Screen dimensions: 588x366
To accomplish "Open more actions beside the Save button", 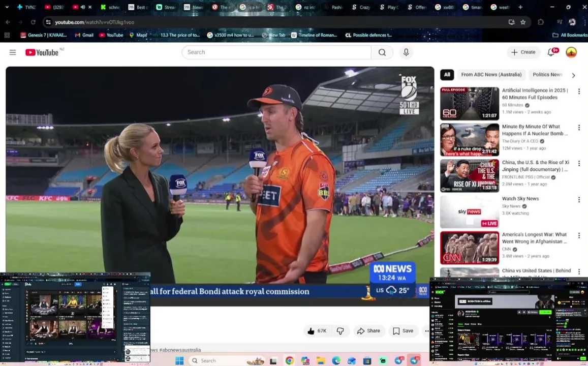I will pyautogui.click(x=427, y=331).
